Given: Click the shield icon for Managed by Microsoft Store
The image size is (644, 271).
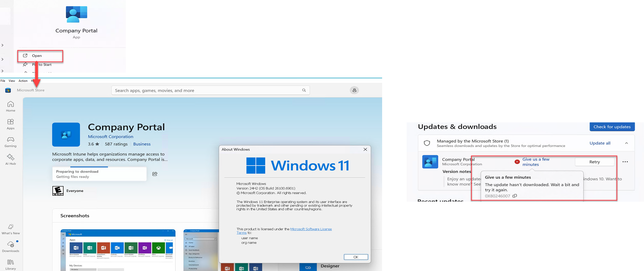Looking at the screenshot, I should click(x=427, y=143).
